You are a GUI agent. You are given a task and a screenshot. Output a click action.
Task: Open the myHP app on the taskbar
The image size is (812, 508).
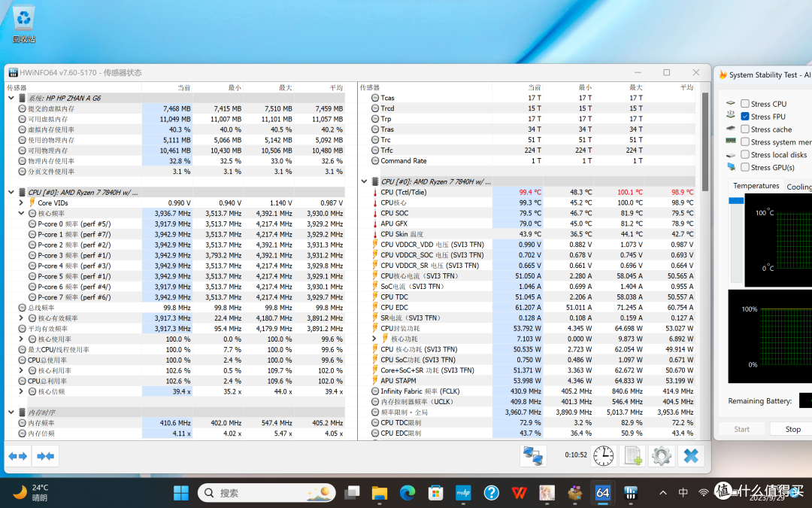(463, 492)
